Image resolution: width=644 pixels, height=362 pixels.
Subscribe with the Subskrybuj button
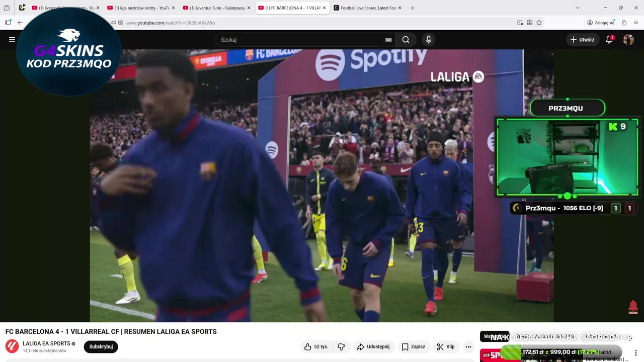101,346
